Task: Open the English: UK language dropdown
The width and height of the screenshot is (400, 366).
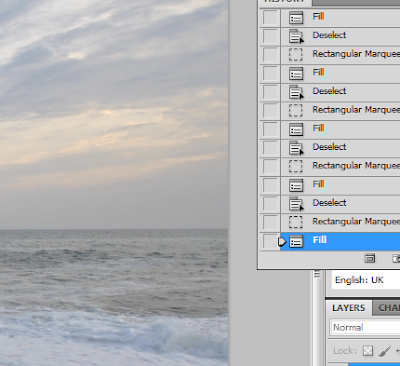Action: pyautogui.click(x=366, y=280)
